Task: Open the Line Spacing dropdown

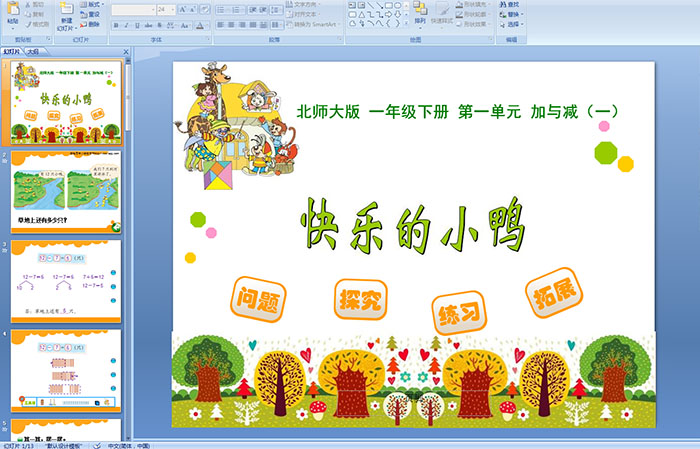Action: (x=276, y=10)
